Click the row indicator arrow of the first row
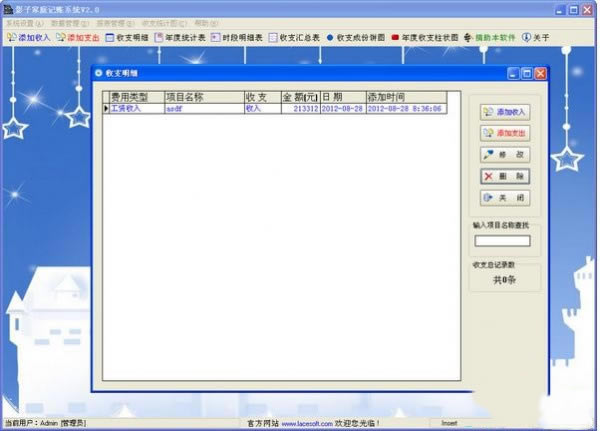600x431 pixels. [106, 109]
